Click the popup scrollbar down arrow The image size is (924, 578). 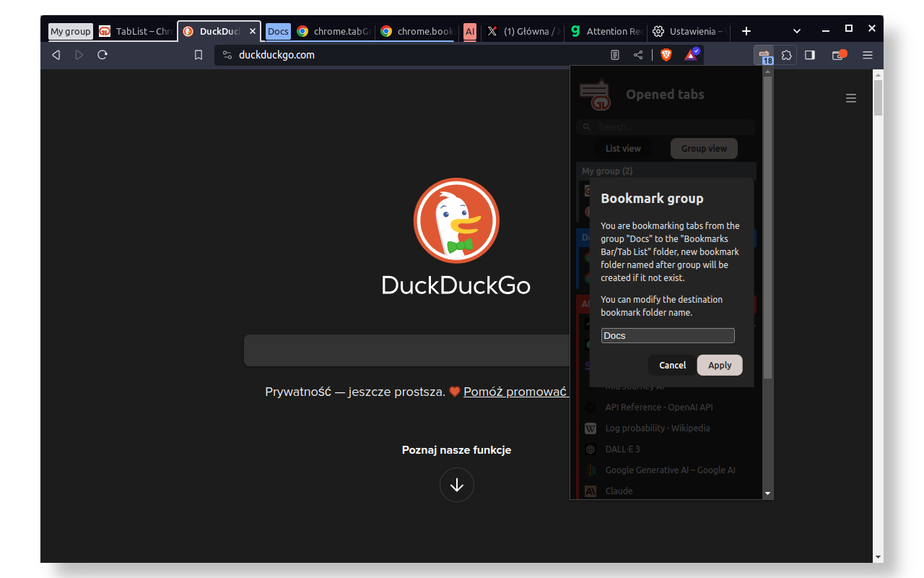click(767, 493)
